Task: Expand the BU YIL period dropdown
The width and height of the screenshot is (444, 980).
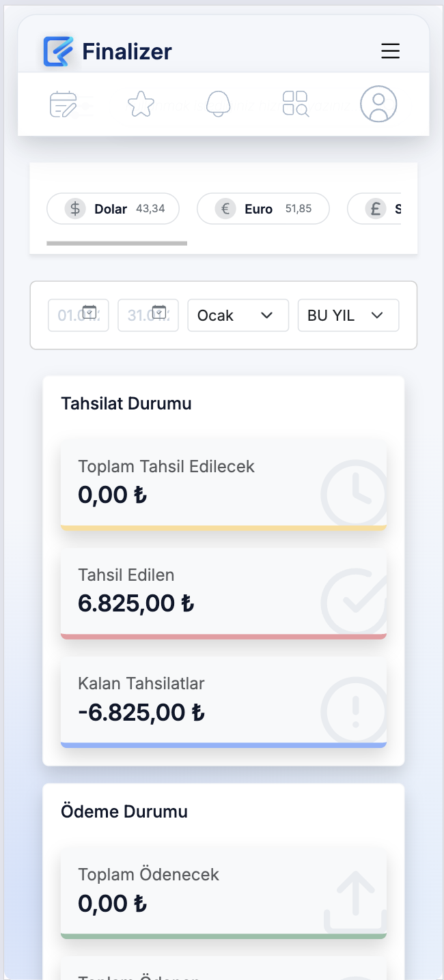Action: coord(348,315)
